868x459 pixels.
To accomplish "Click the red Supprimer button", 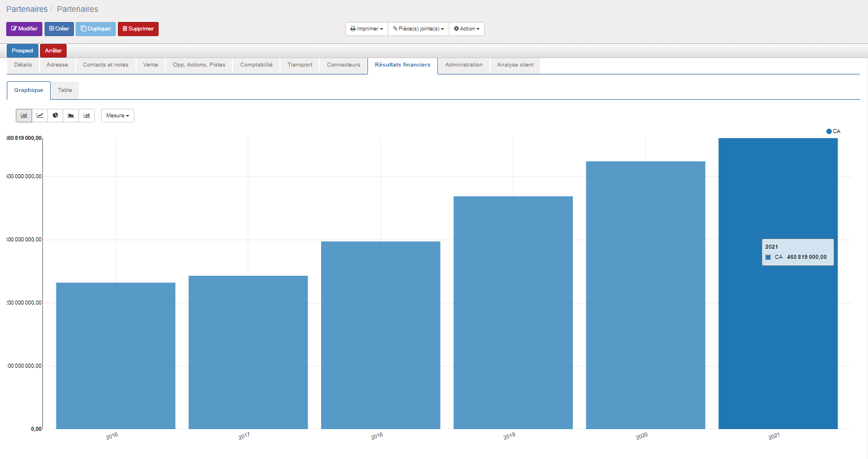I will [x=138, y=29].
